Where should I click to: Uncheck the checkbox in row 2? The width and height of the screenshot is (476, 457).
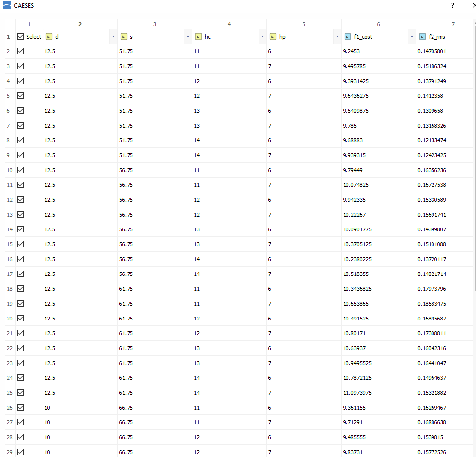(x=20, y=51)
